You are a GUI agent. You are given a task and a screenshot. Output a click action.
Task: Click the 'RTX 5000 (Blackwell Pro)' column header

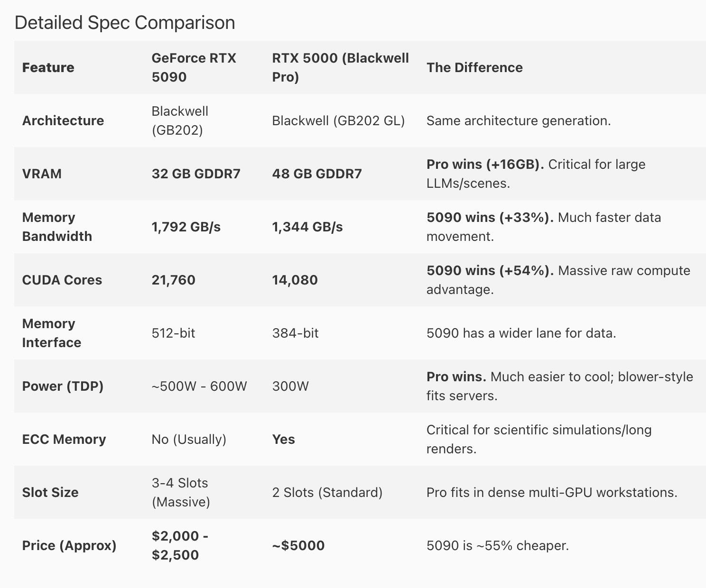(x=340, y=67)
